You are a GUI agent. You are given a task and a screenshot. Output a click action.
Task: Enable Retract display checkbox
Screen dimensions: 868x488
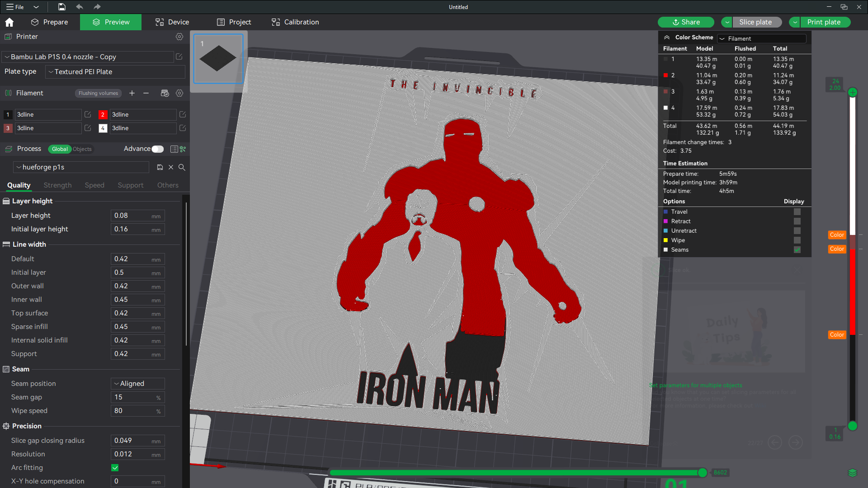point(797,221)
